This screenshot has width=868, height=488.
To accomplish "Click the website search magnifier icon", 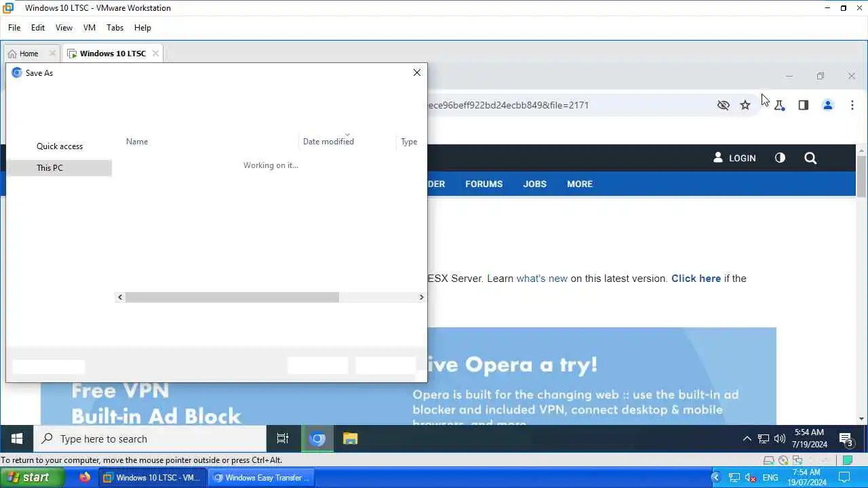I will click(810, 158).
